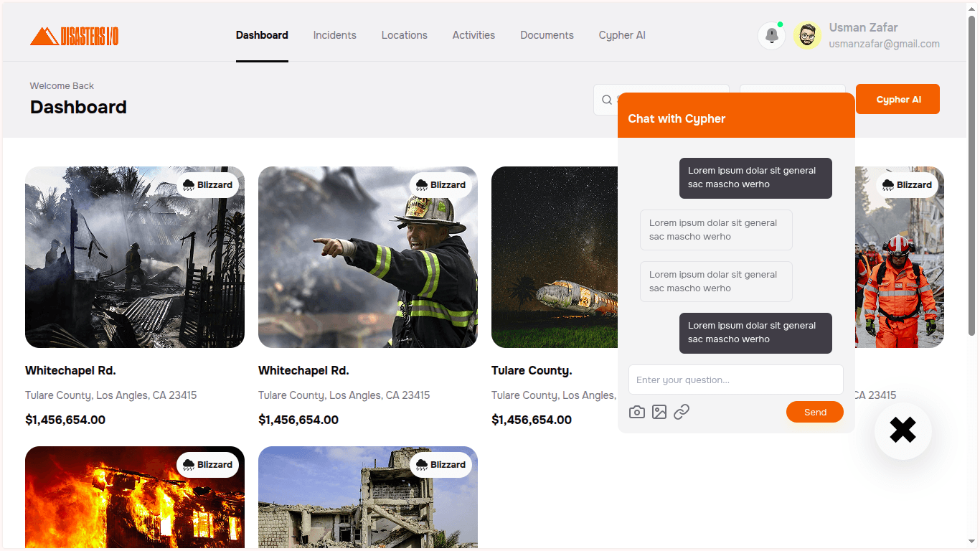Click the image attachment icon in chat
Screen dimensions: 980x551
tap(659, 412)
